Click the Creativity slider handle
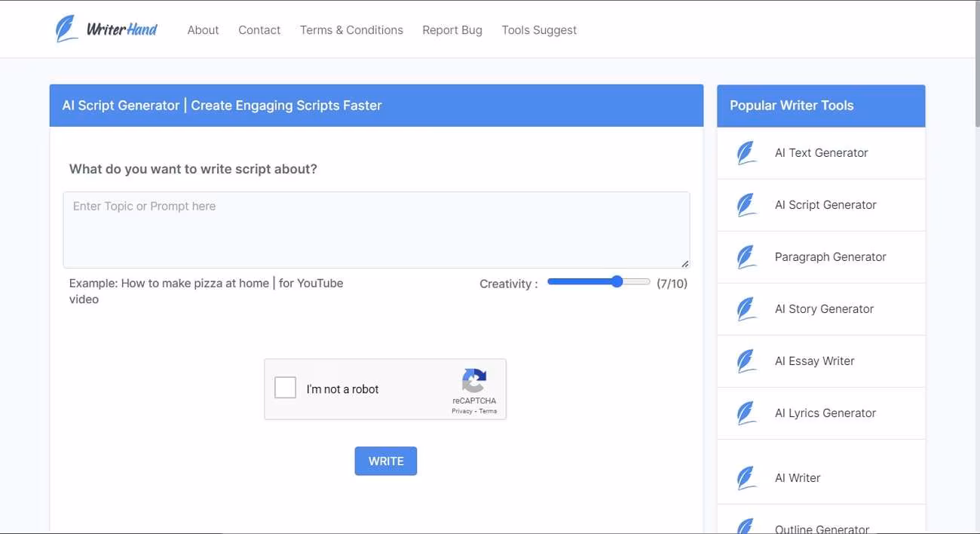Viewport: 980px width, 534px height. click(x=617, y=281)
